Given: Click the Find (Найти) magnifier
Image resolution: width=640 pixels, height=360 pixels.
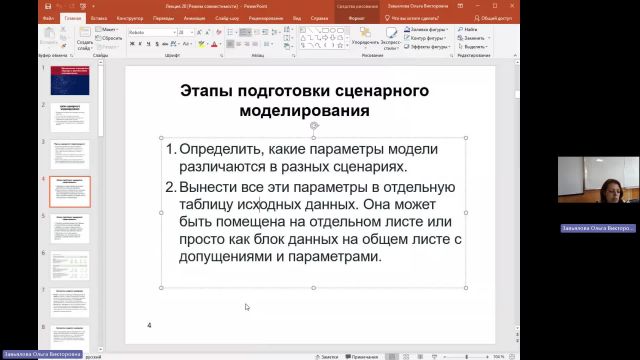Looking at the screenshot, I should coord(460,29).
